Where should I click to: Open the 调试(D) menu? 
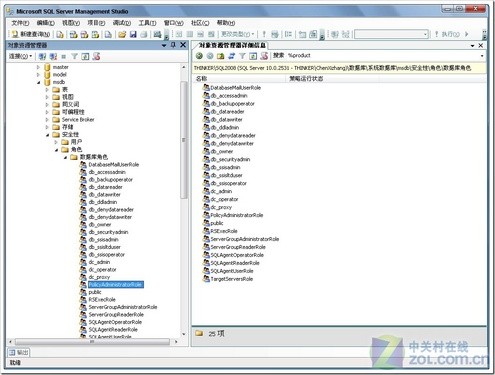pos(122,23)
